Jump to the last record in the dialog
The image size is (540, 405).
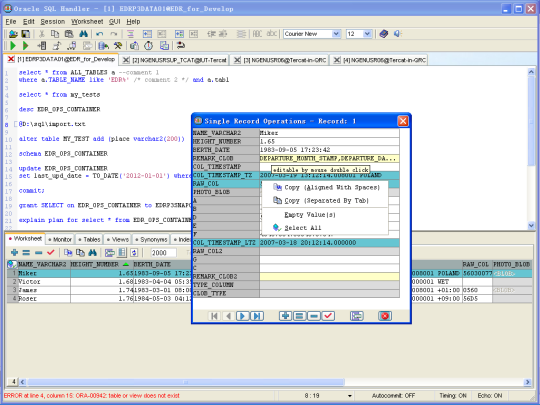pyautogui.click(x=257, y=316)
